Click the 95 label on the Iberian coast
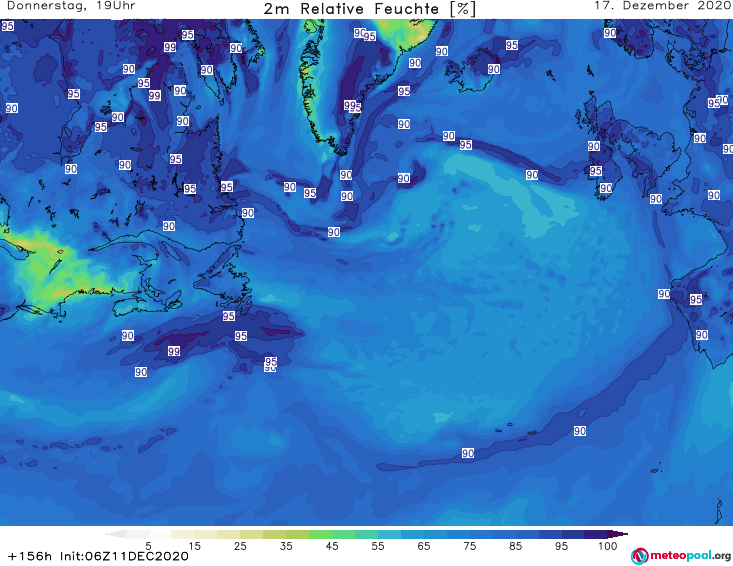Viewport: 733px width, 566px height. [696, 300]
